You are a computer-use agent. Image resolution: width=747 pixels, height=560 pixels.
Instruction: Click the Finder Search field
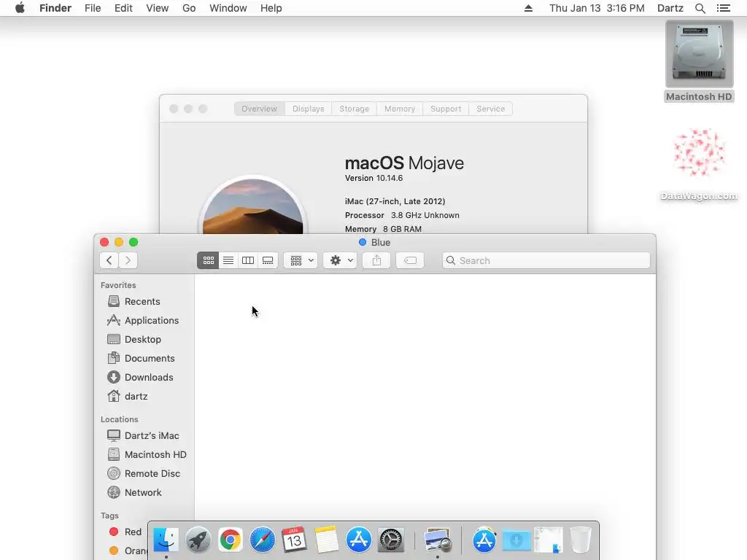pyautogui.click(x=546, y=260)
